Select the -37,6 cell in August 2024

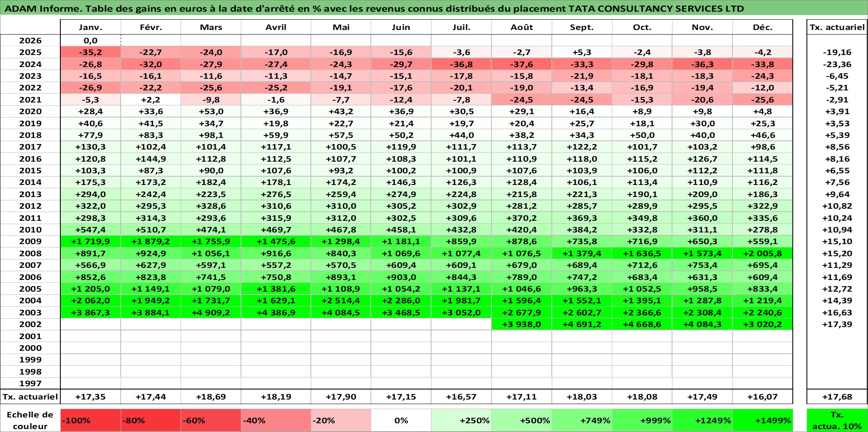[x=522, y=64]
